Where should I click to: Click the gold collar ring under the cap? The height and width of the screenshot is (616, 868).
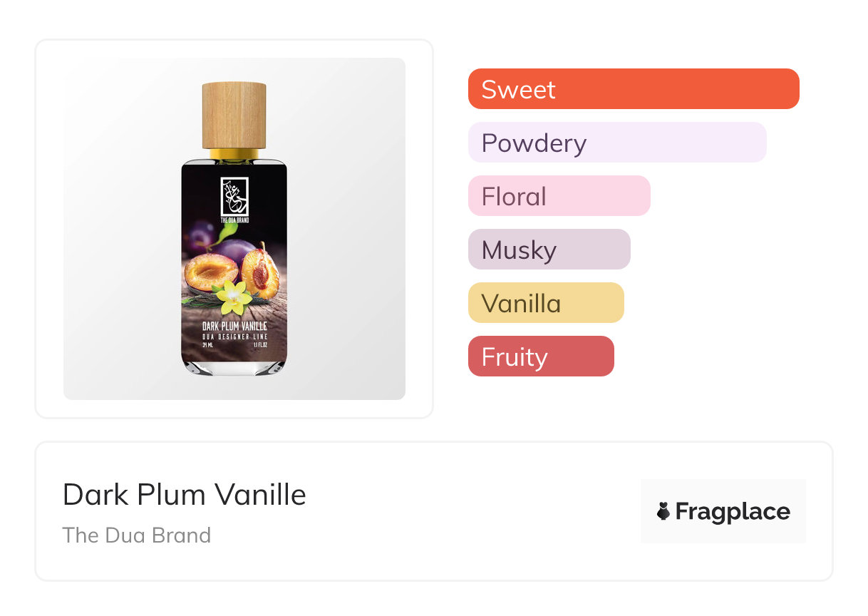234,153
